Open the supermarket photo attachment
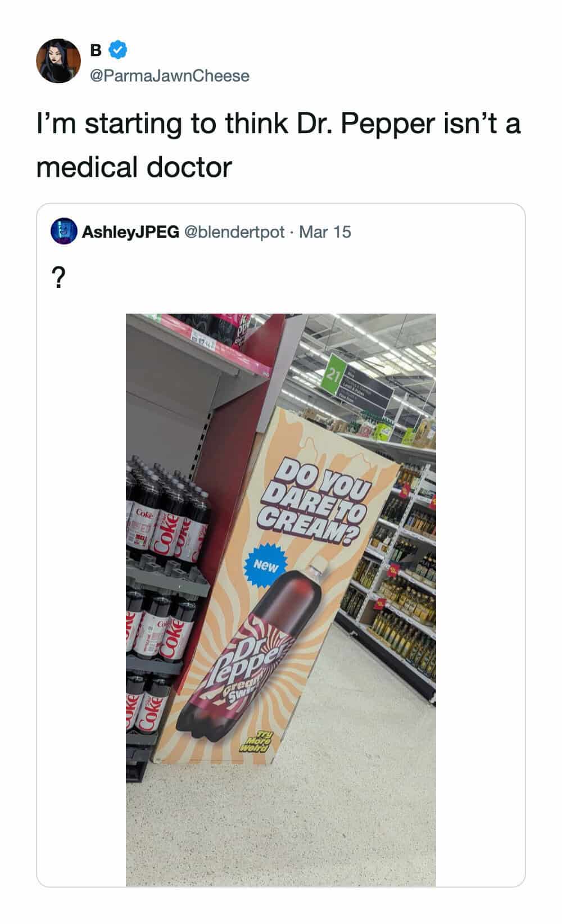This screenshot has width=562, height=924. 280,600
